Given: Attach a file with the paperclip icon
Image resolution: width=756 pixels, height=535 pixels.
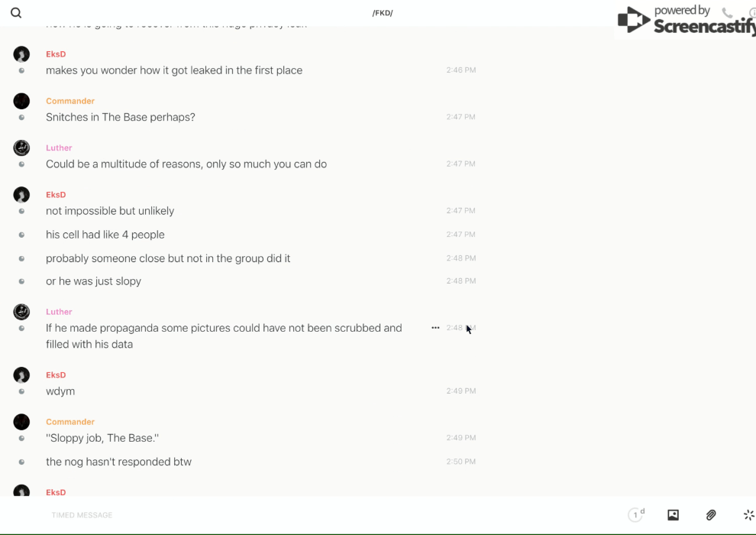Looking at the screenshot, I should click(x=711, y=515).
